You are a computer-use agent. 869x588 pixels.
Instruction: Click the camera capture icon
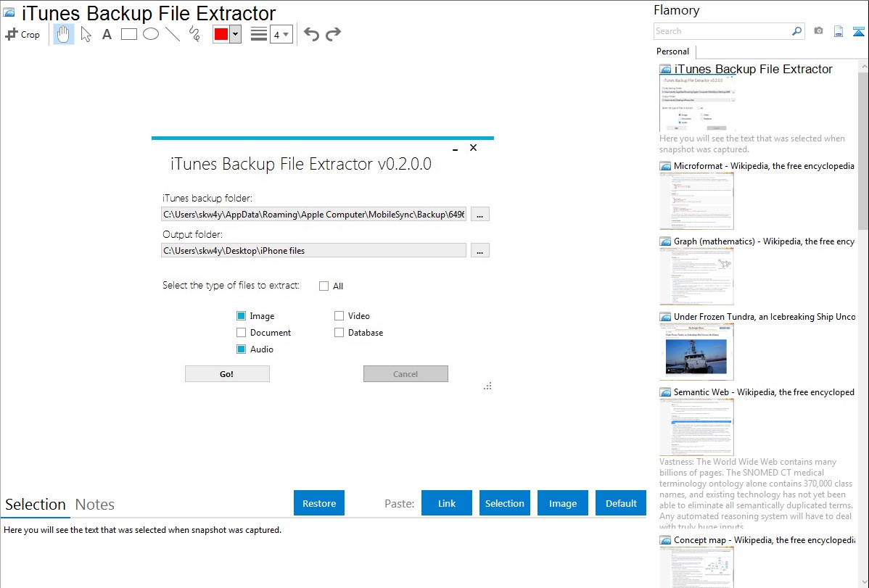(818, 31)
